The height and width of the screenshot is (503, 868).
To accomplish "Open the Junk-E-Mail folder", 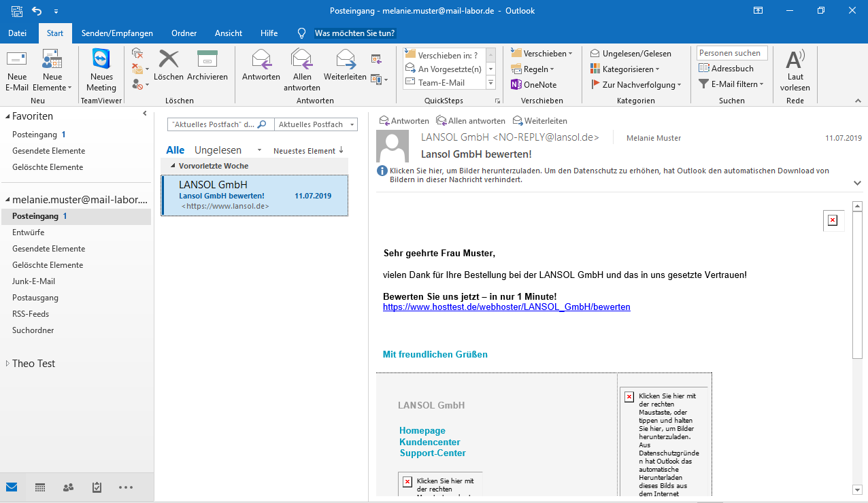I will 34,281.
